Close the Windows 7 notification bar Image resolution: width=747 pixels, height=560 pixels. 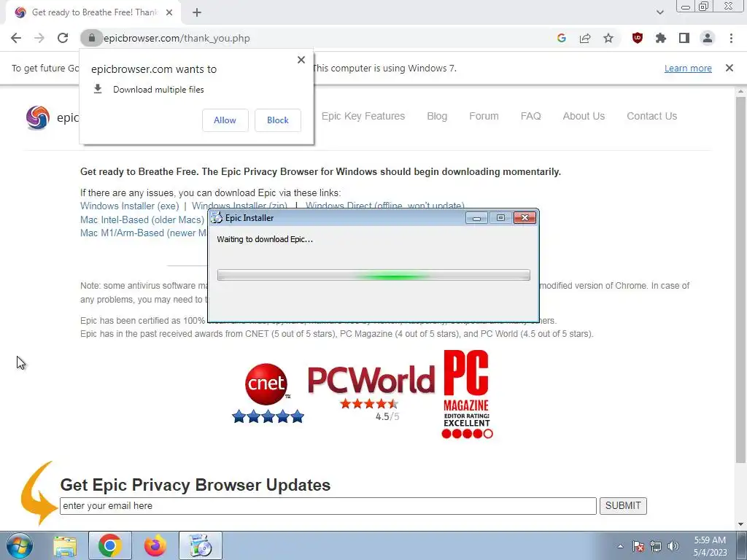(729, 68)
